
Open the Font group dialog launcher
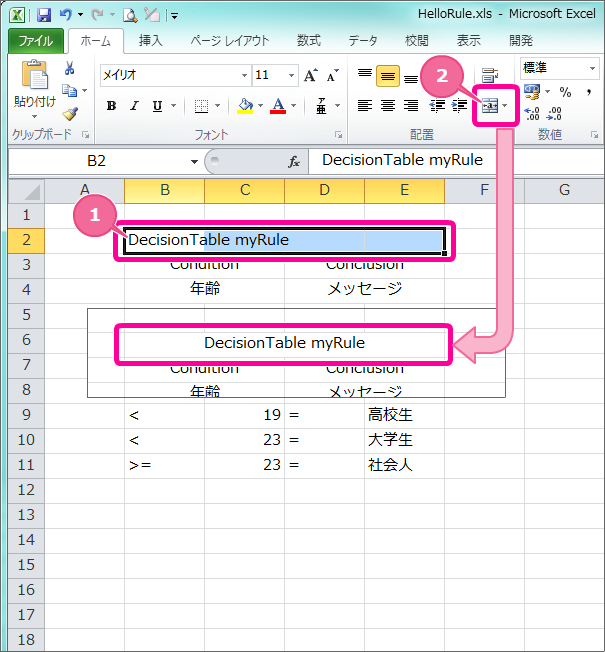click(x=338, y=134)
